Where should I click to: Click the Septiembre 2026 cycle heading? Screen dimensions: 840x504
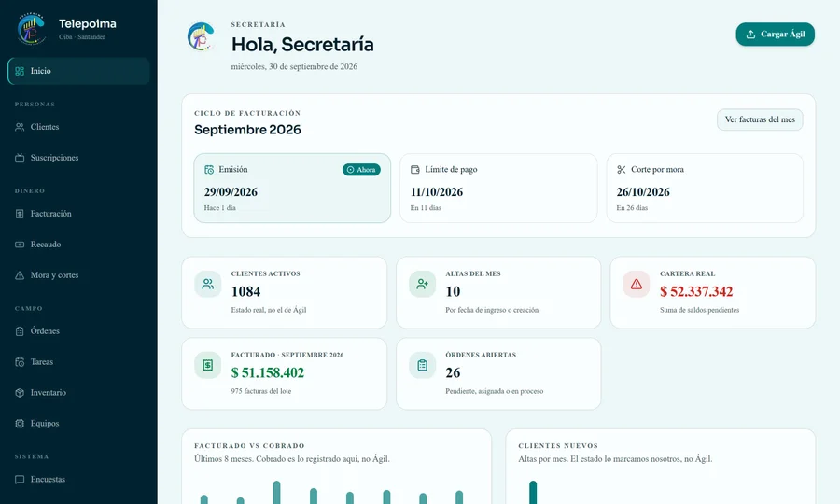point(247,130)
